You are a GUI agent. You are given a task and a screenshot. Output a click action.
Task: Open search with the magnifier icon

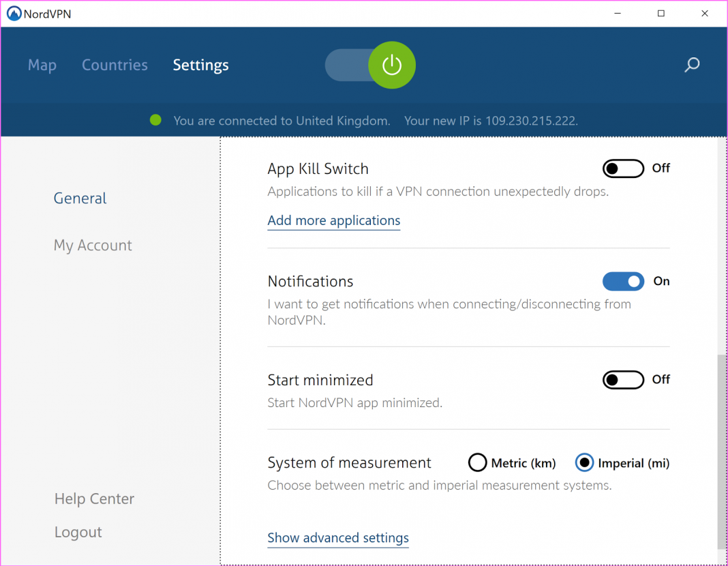[692, 65]
